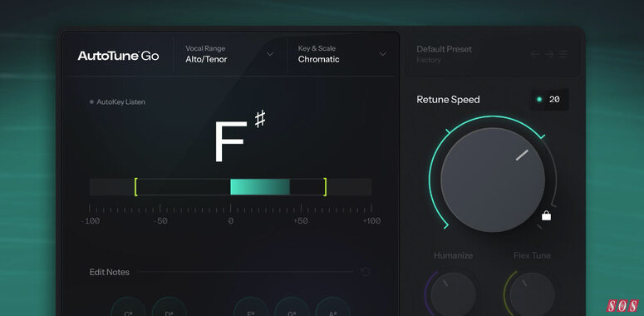
Task: Load the next preset with right arrow
Action: coord(549,54)
